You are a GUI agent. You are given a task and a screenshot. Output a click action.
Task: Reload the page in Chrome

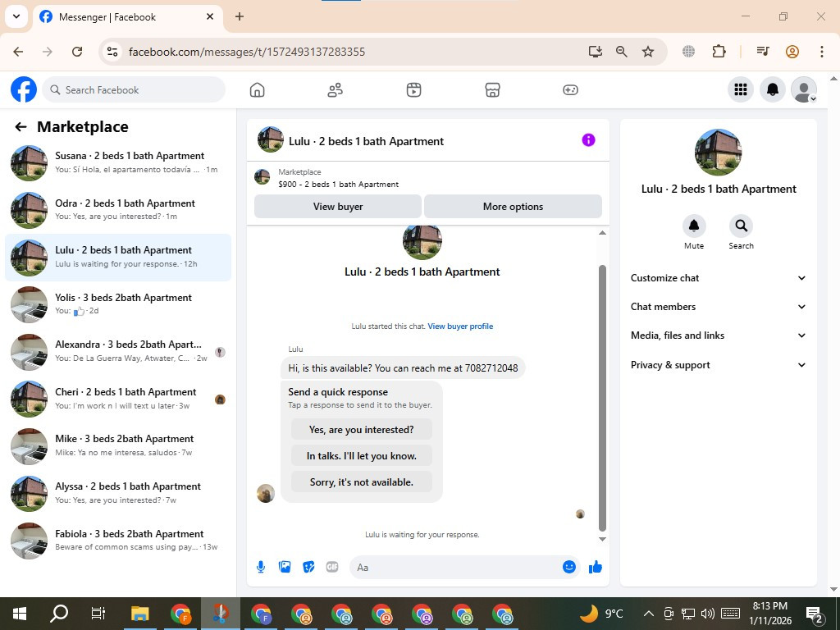point(77,52)
